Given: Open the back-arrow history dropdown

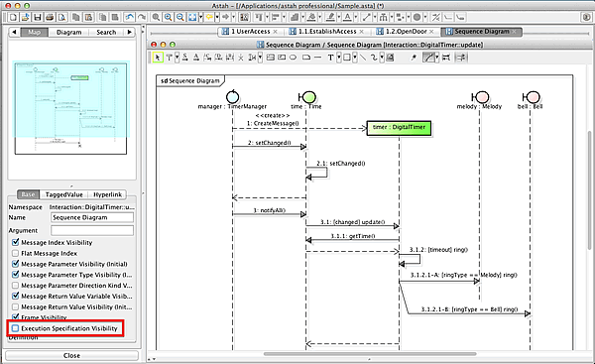Looking at the screenshot, I should coord(217,17).
